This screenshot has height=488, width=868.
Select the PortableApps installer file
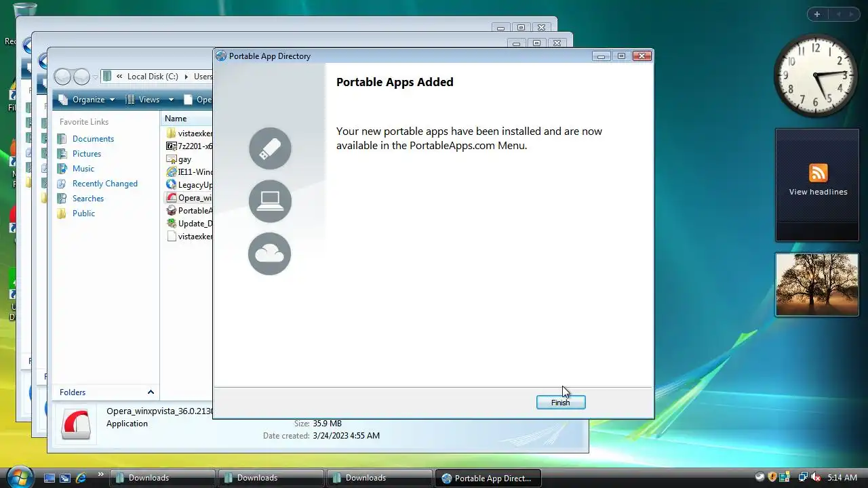[189, 211]
